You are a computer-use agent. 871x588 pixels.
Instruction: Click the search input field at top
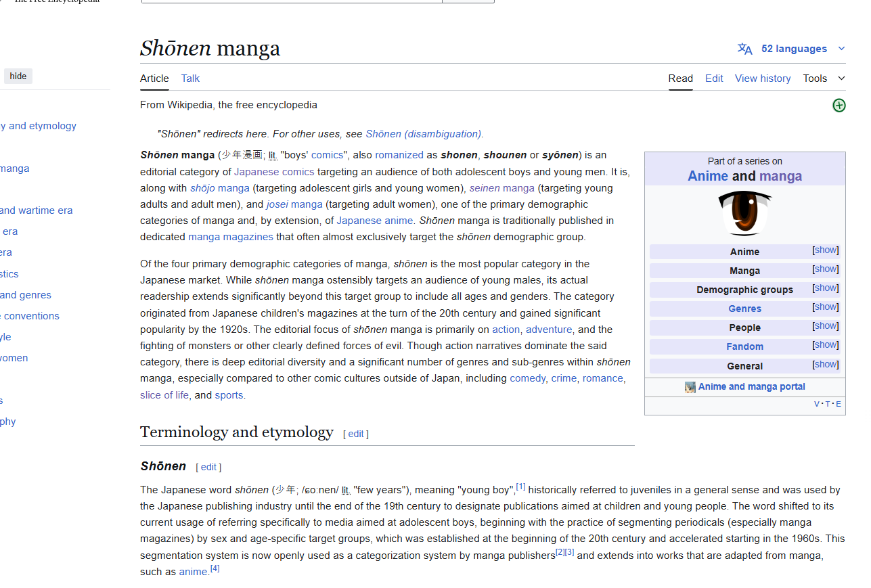[x=291, y=1]
